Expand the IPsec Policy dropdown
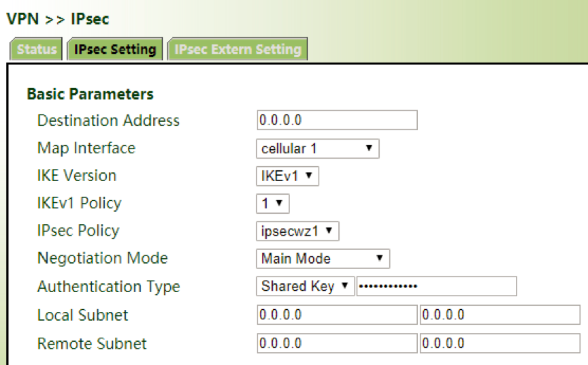The image size is (588, 365). [297, 231]
